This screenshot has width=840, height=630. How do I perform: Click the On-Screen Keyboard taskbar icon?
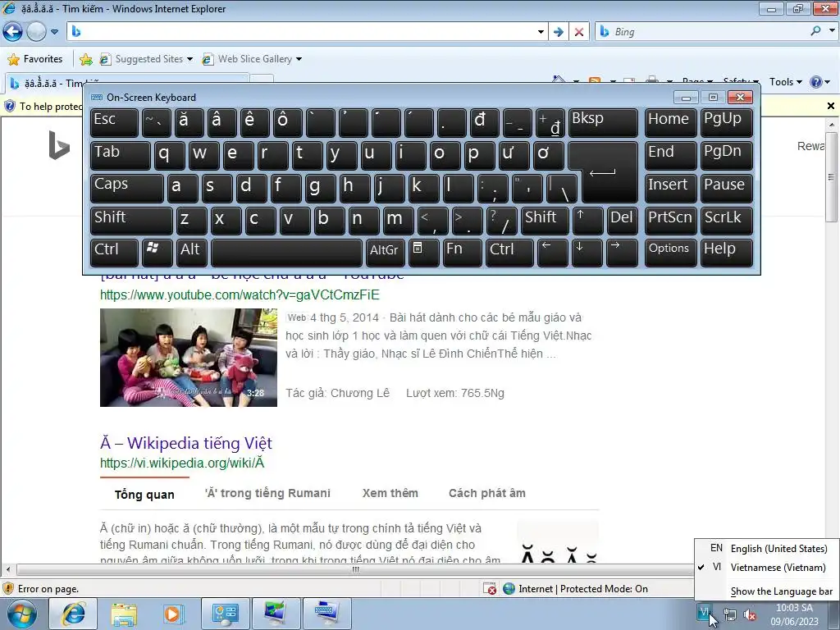click(327, 614)
